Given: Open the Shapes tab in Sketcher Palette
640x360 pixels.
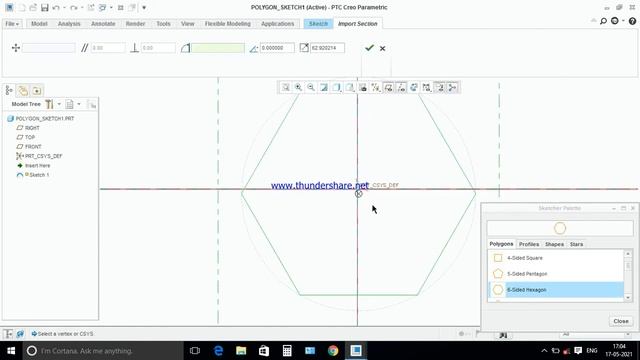Looking at the screenshot, I should tap(554, 244).
